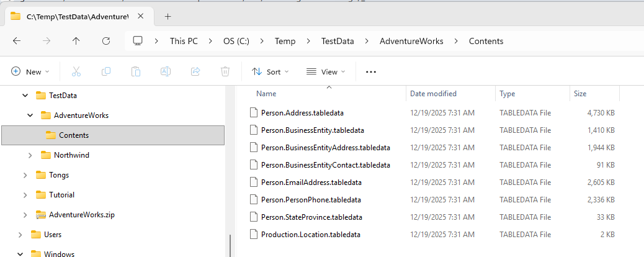Click the Cut scissors icon
644x257 pixels.
click(x=76, y=71)
